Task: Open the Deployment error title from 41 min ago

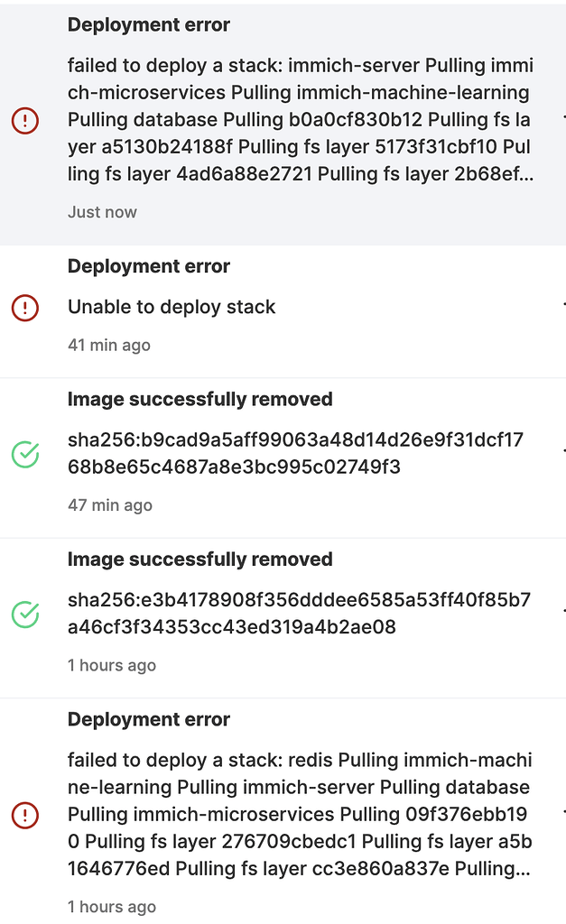Action: tap(149, 266)
